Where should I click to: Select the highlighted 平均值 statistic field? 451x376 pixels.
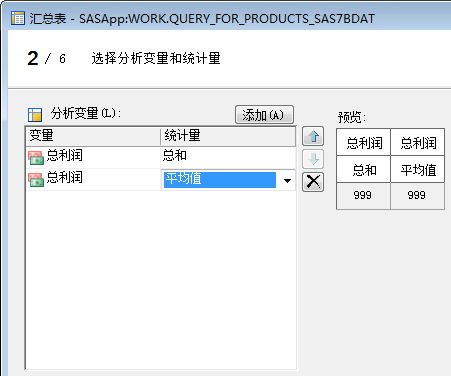pos(220,180)
